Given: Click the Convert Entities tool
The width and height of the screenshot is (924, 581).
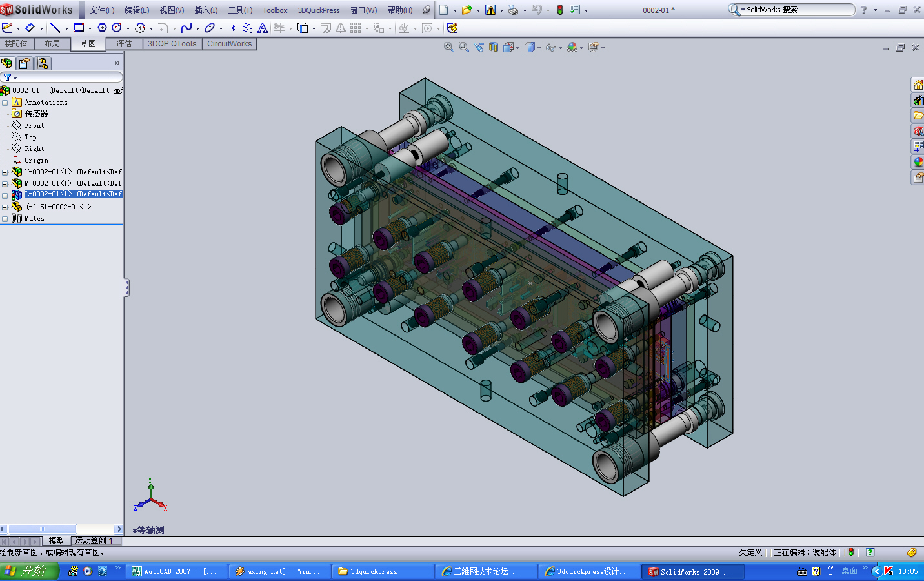Looking at the screenshot, I should tap(303, 28).
